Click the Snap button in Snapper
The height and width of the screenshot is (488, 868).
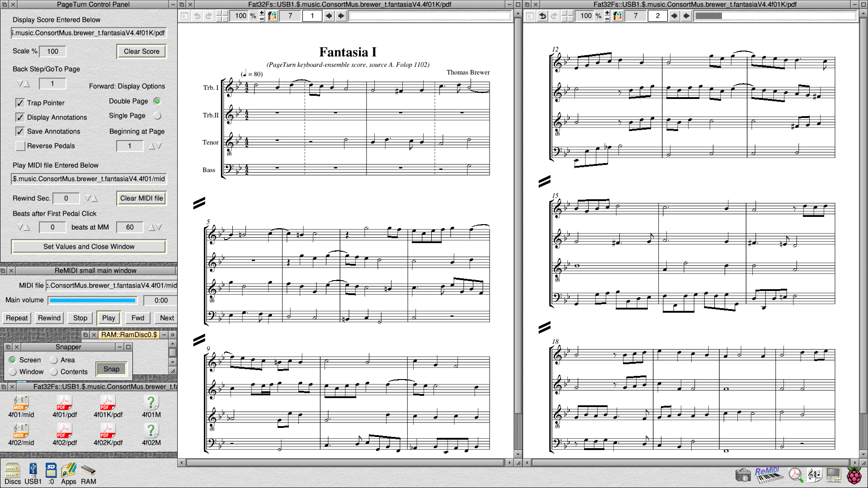click(x=111, y=369)
